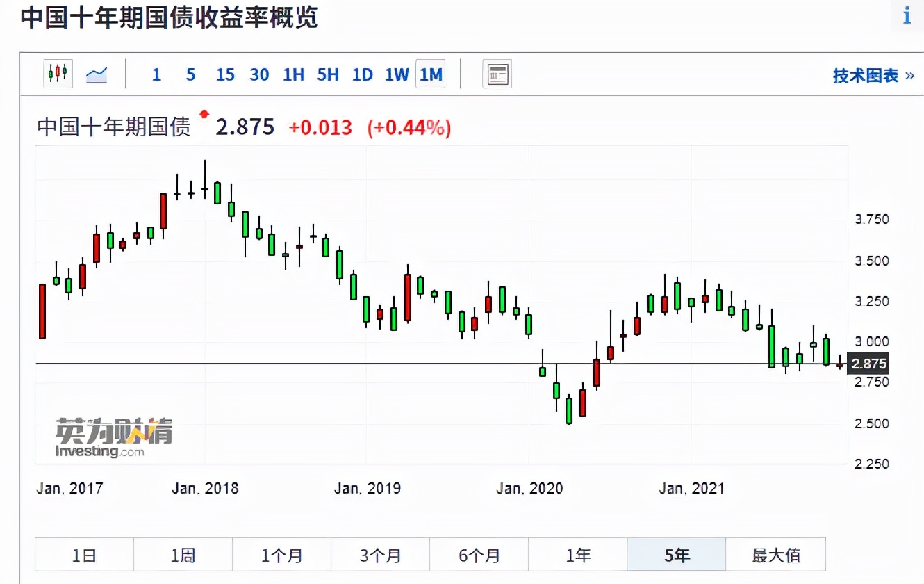Open the news panel icon beside timeframes

click(x=497, y=74)
